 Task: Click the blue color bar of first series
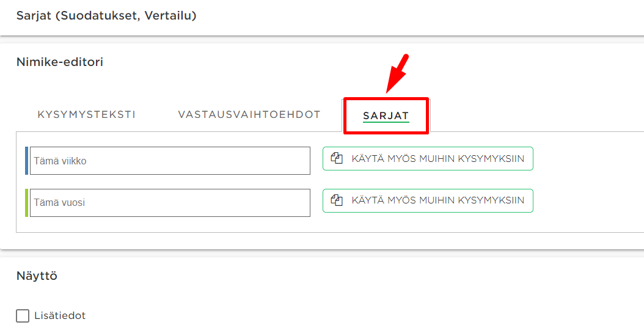[x=27, y=161]
